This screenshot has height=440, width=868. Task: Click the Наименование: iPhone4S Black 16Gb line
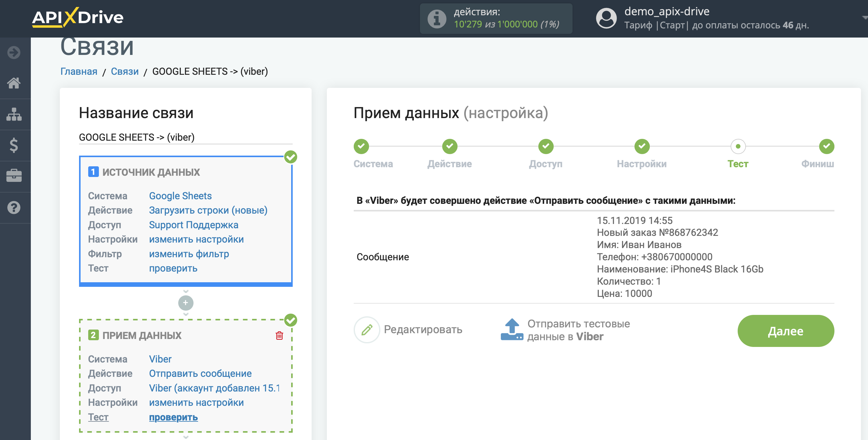(680, 269)
